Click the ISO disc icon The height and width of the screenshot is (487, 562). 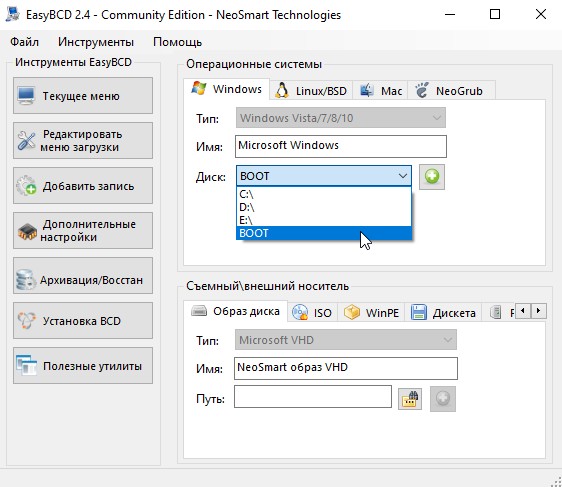coord(300,312)
